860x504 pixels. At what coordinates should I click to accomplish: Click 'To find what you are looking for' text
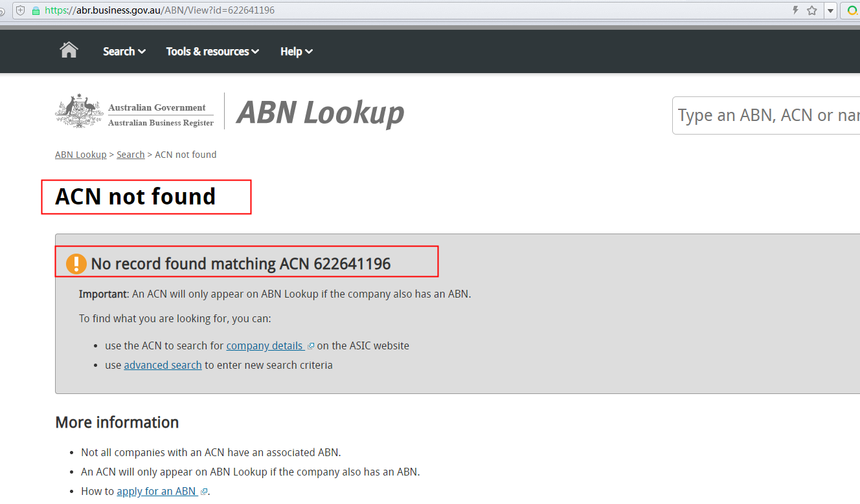[x=175, y=318]
